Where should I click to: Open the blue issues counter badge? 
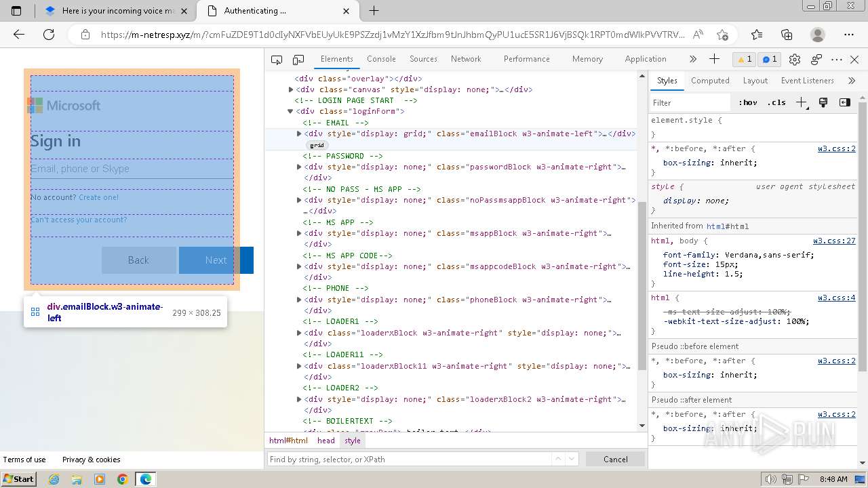click(770, 59)
